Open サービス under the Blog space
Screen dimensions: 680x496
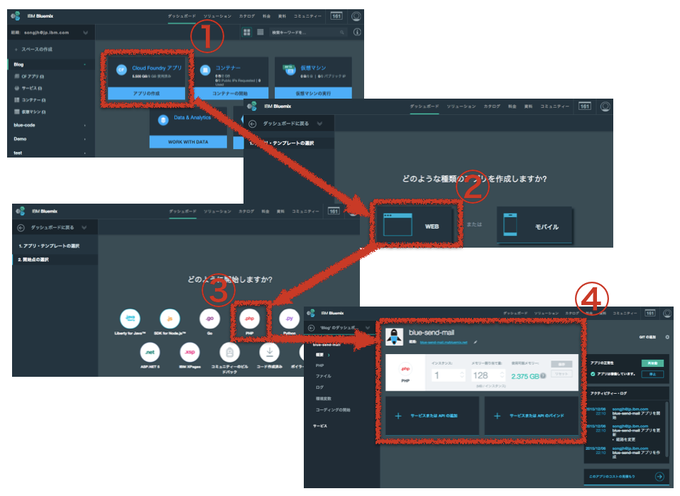29,88
